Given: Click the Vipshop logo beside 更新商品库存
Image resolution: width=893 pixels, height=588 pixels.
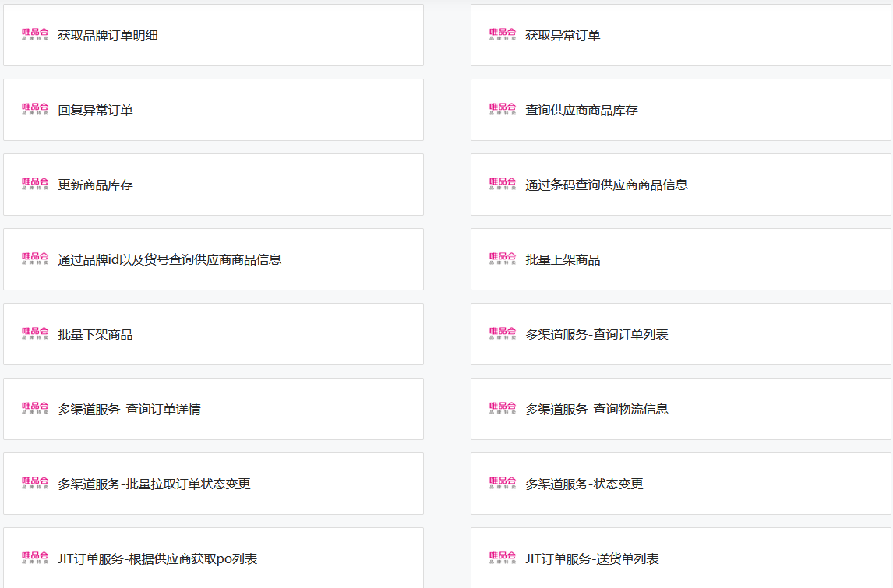Looking at the screenshot, I should (x=35, y=185).
